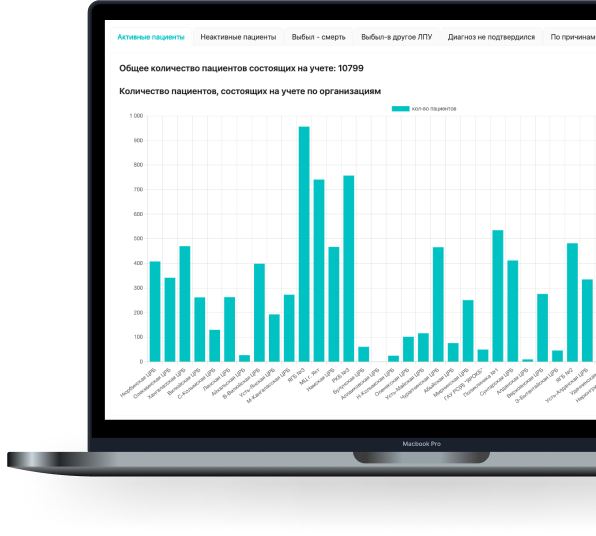Click the tallest bar for ЯГБ №3
Screen dimensions: 596x536
point(304,244)
